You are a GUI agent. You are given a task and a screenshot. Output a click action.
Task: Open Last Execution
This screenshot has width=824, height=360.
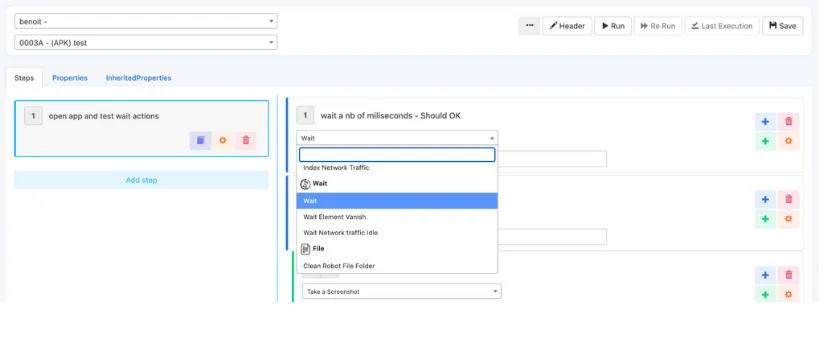[722, 26]
